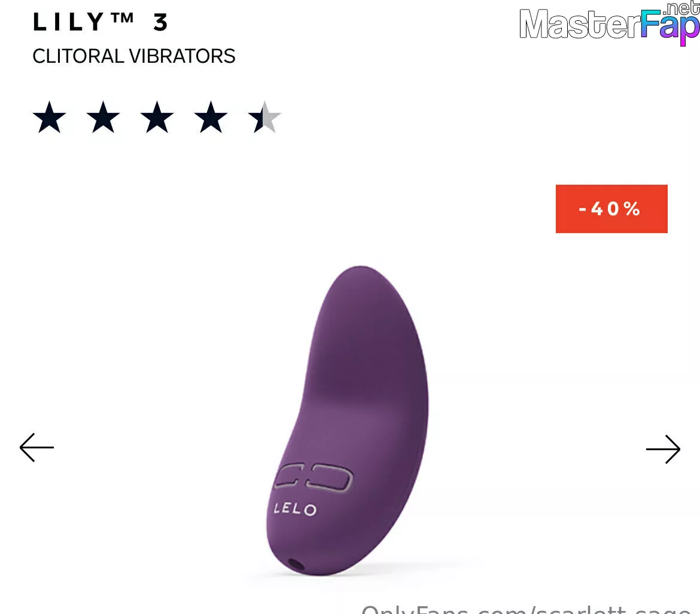The image size is (700, 614).
Task: Open the LILY 3 product title
Action: point(101,22)
